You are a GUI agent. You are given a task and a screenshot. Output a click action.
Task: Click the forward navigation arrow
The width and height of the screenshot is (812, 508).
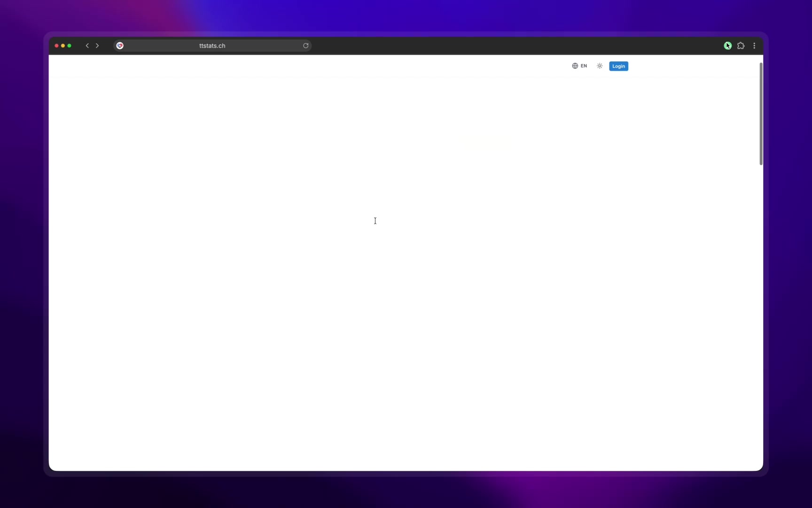tap(97, 46)
